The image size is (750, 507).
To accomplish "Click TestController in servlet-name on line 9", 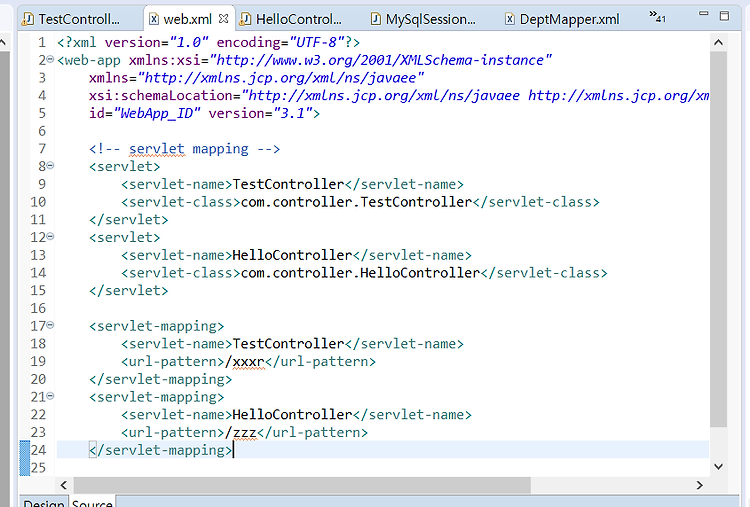I will pos(288,185).
